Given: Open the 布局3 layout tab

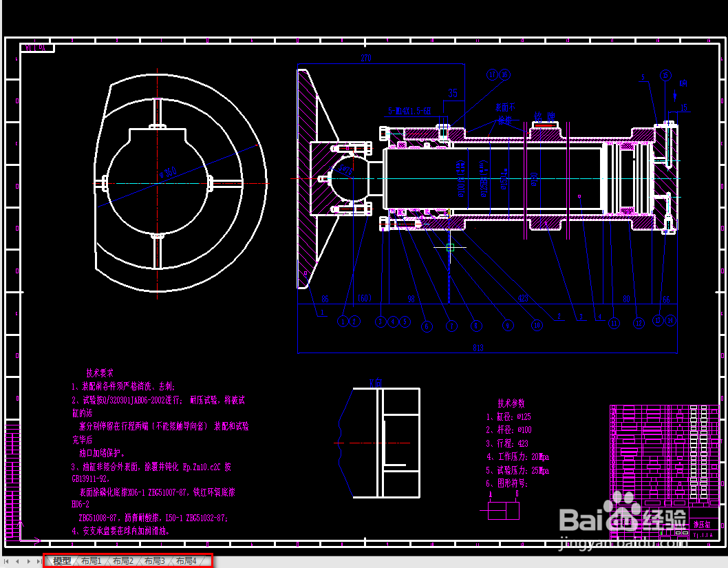Looking at the screenshot, I should pyautogui.click(x=154, y=561).
